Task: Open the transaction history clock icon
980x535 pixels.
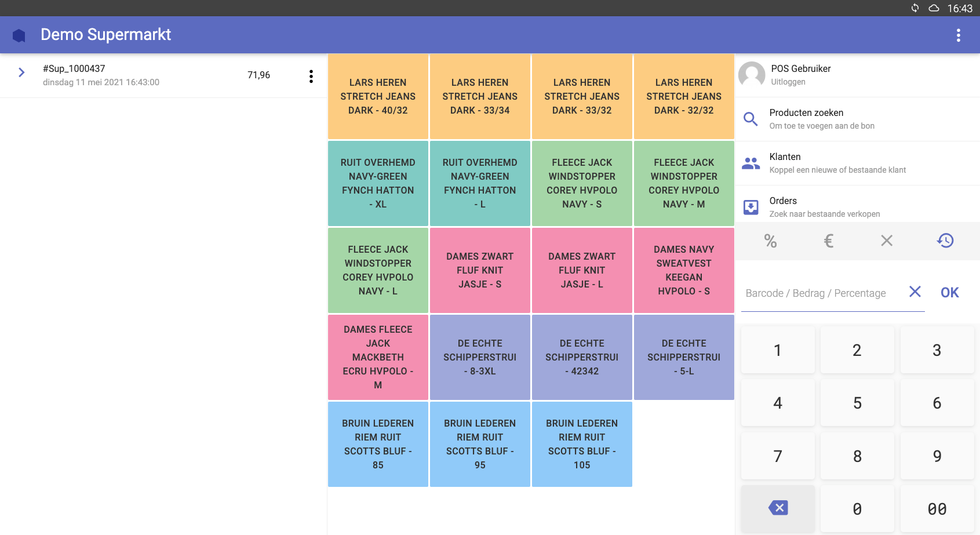Action: tap(945, 241)
